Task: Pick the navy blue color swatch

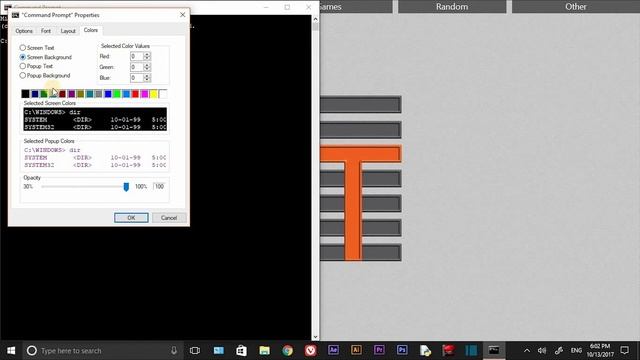Action: (35, 94)
